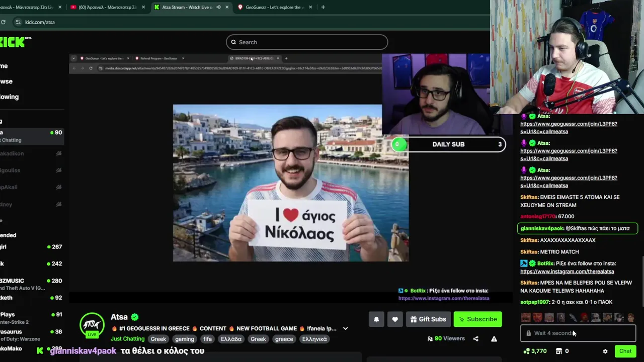The height and width of the screenshot is (362, 644).
Task: Open first GeoGuessr join link in chat
Action: [569, 128]
